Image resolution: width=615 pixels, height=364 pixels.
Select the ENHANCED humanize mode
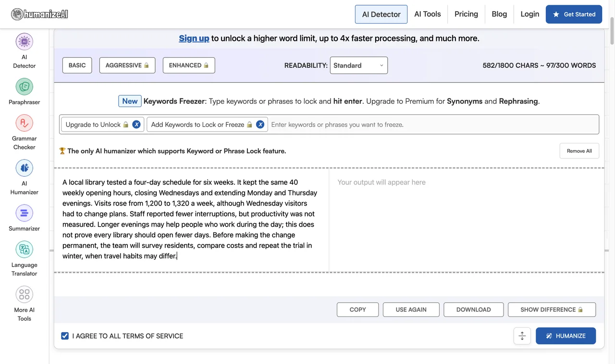point(189,65)
